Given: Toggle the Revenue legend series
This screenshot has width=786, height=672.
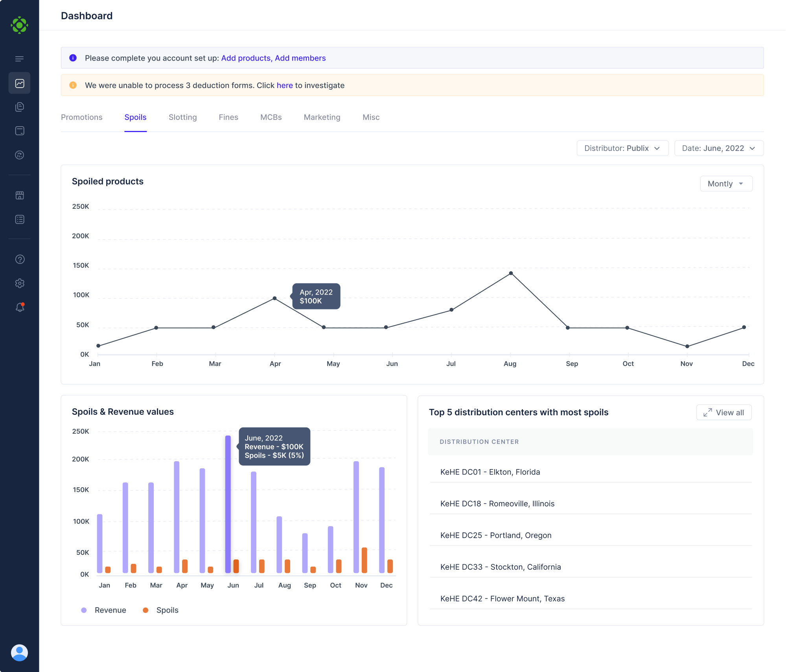Looking at the screenshot, I should [104, 610].
